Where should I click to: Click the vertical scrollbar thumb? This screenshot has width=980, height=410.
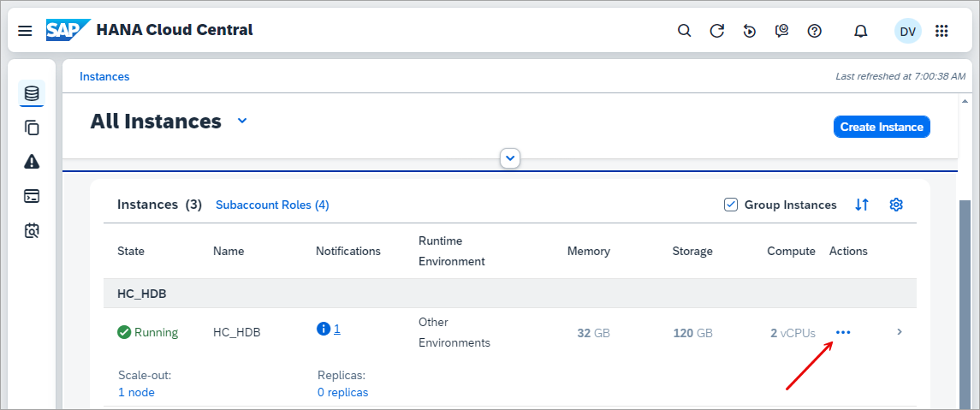[x=965, y=304]
